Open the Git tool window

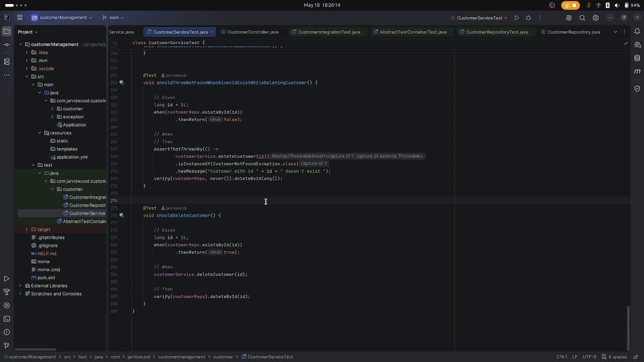pyautogui.click(x=7, y=345)
